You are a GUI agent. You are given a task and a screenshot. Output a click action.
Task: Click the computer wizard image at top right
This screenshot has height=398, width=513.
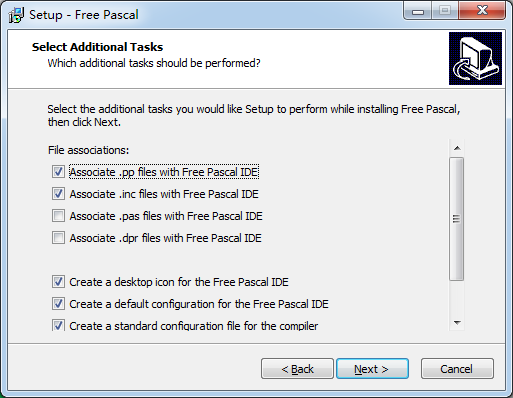pos(475,58)
